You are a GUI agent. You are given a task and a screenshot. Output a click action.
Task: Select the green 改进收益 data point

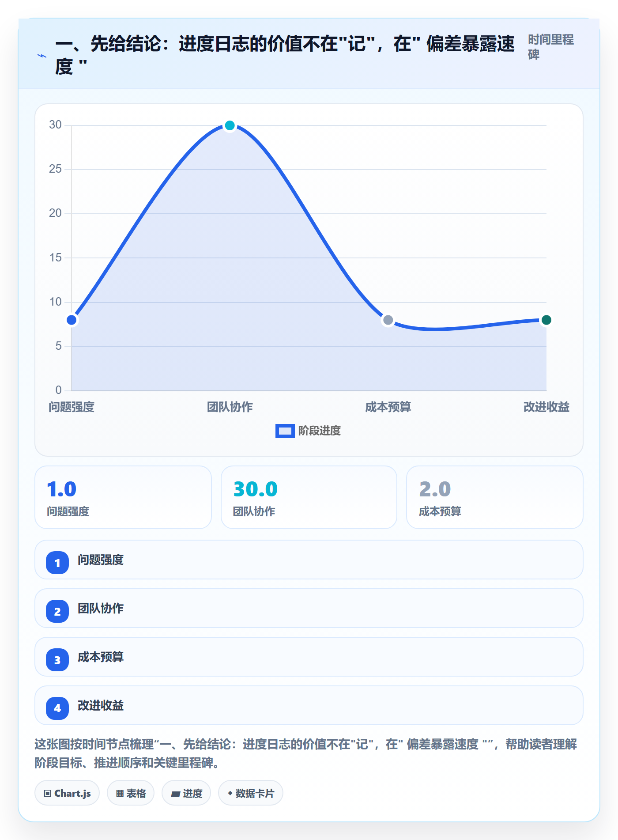pos(546,320)
